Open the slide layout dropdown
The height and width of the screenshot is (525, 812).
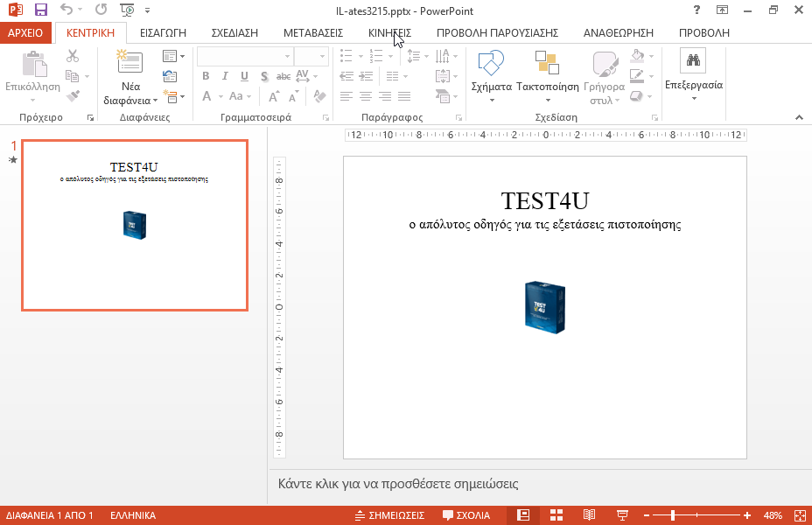(x=173, y=55)
